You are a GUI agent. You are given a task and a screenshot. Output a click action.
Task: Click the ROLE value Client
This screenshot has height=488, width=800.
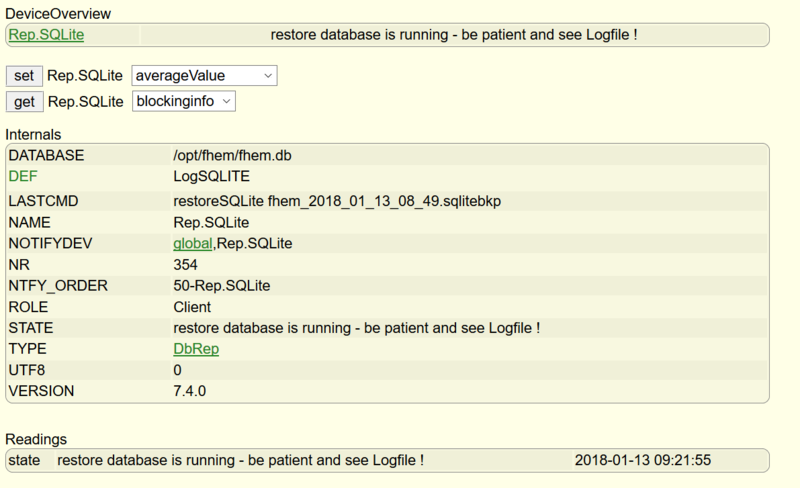(x=192, y=307)
